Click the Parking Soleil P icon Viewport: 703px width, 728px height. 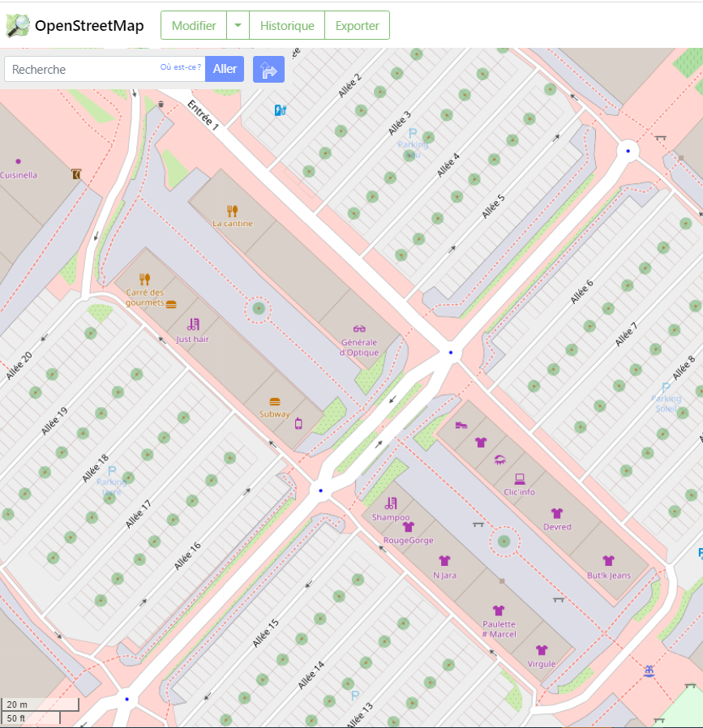coord(666,388)
